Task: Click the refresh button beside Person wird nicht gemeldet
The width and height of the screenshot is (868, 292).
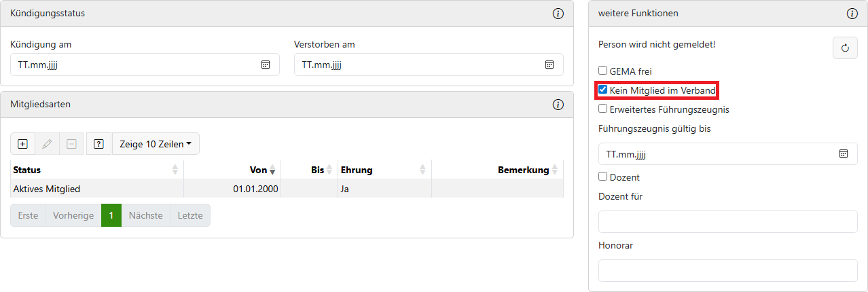Action: [845, 48]
